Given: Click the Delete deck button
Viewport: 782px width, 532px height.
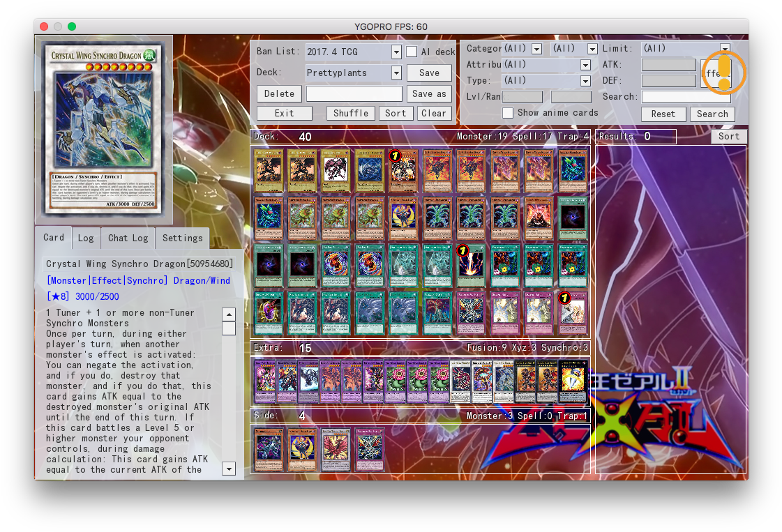Looking at the screenshot, I should click(279, 93).
